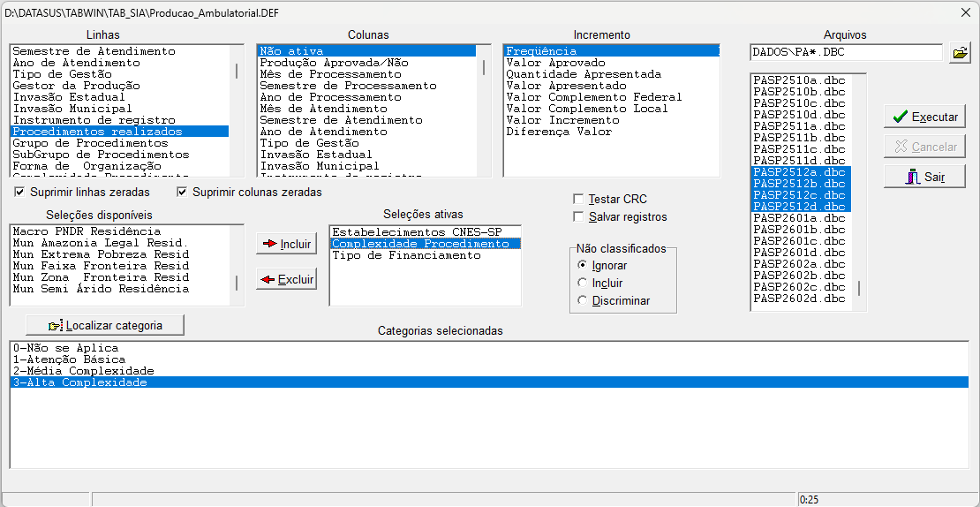Select Procedimentos realizados in Linhas

[x=120, y=132]
